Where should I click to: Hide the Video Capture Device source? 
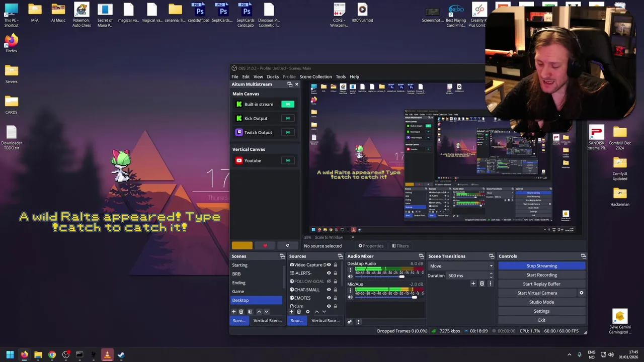pyautogui.click(x=329, y=265)
